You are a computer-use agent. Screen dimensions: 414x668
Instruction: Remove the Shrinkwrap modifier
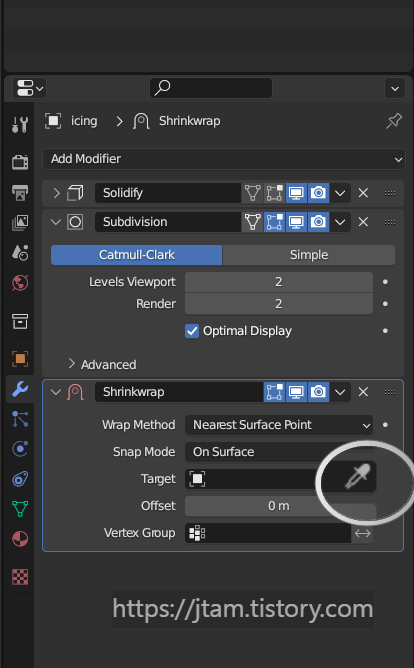(363, 392)
